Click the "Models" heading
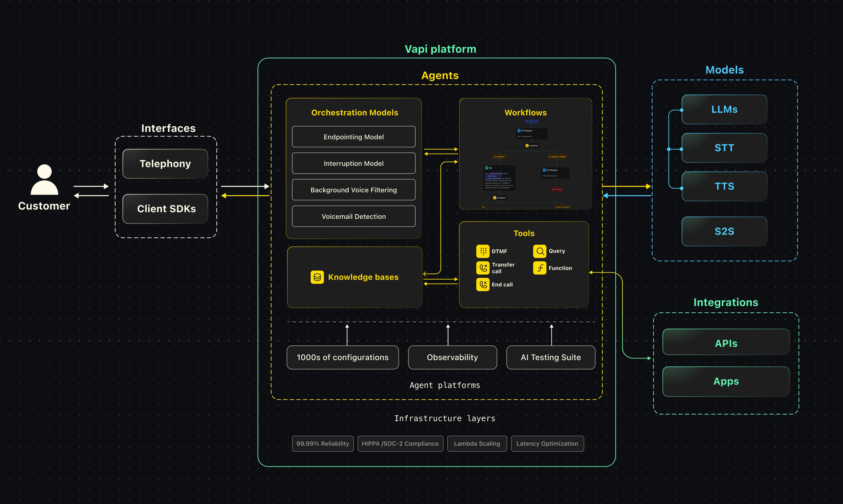 (x=724, y=70)
